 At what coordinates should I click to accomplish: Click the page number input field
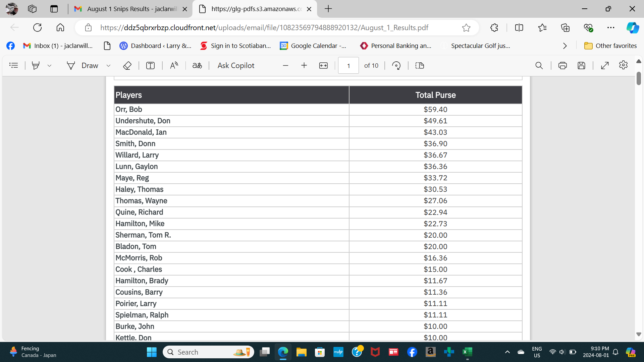(x=348, y=66)
